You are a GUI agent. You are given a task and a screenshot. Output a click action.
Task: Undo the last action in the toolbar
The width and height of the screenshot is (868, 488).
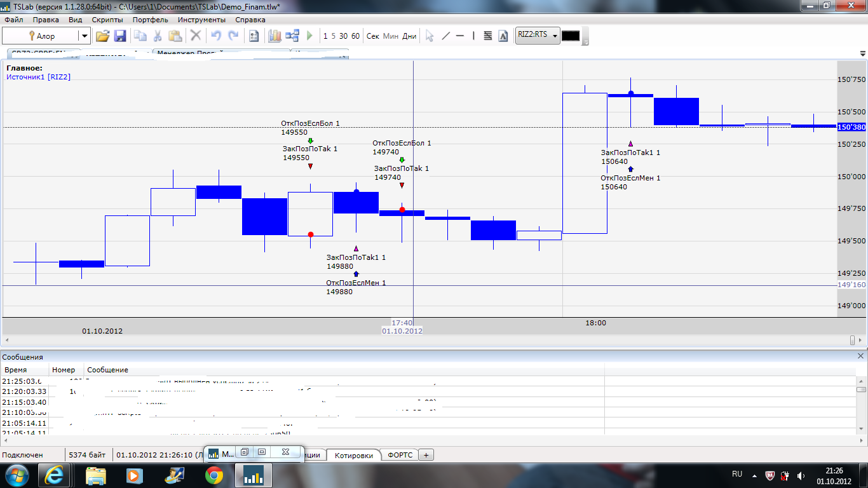[216, 36]
